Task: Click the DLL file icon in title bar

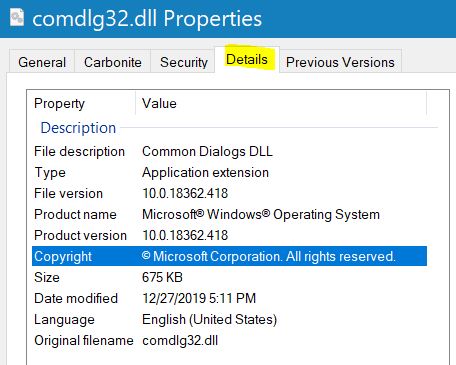Action: pyautogui.click(x=17, y=17)
